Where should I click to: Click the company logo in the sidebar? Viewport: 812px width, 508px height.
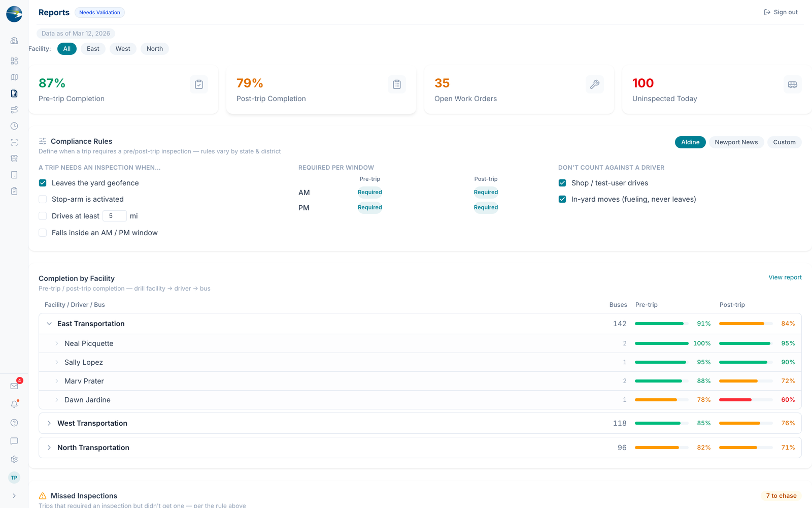pos(14,14)
